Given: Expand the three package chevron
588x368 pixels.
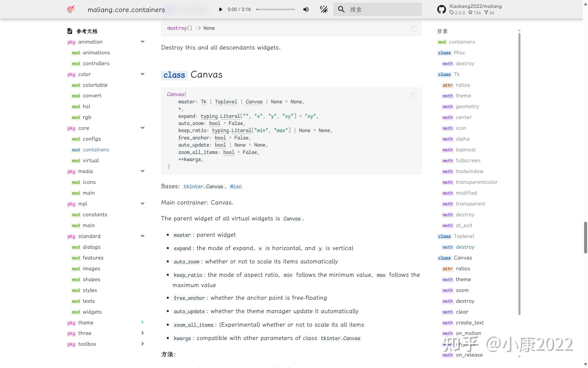Looking at the screenshot, I should [143, 333].
